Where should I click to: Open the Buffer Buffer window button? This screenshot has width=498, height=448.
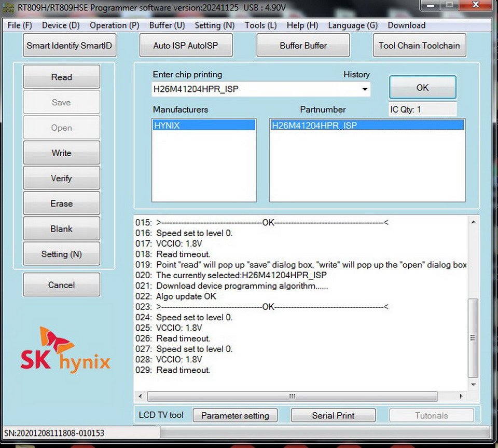click(x=303, y=46)
